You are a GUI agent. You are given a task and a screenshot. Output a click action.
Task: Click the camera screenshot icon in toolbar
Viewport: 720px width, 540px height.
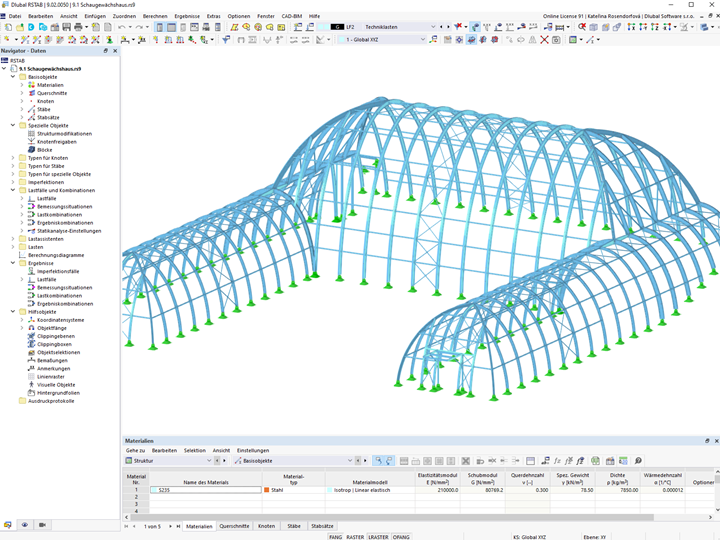pos(556,40)
